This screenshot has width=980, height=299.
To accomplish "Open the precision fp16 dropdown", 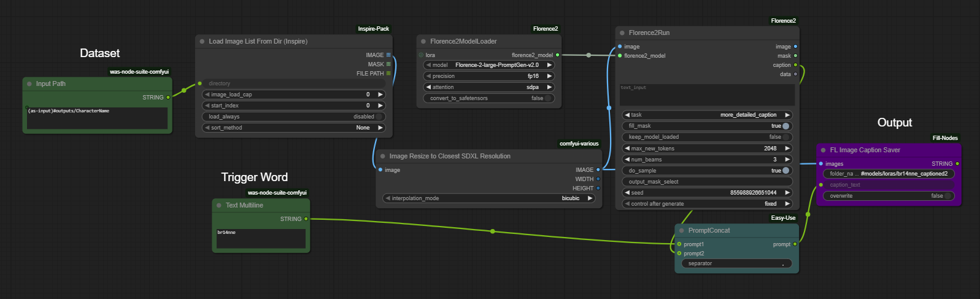I will click(x=488, y=76).
